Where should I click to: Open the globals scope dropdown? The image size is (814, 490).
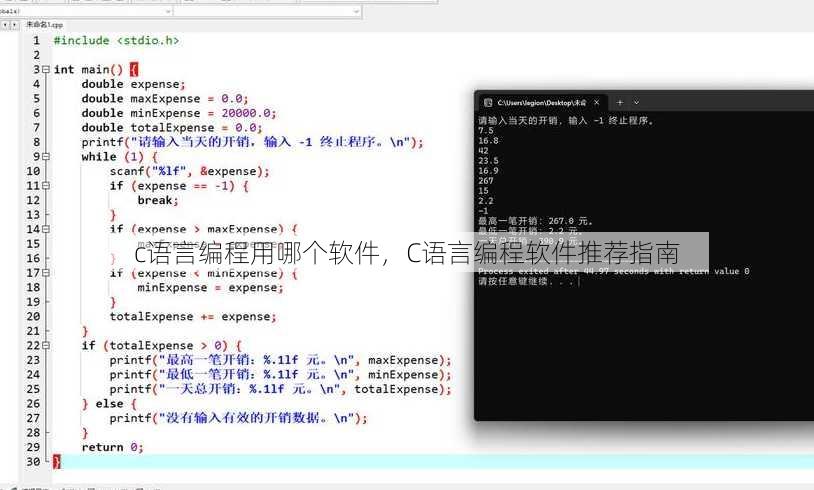[86, 11]
